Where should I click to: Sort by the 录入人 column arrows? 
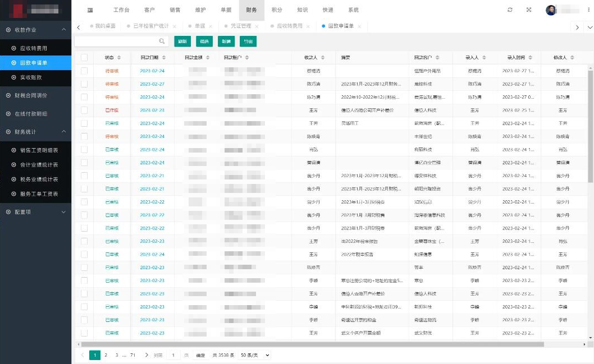point(484,58)
